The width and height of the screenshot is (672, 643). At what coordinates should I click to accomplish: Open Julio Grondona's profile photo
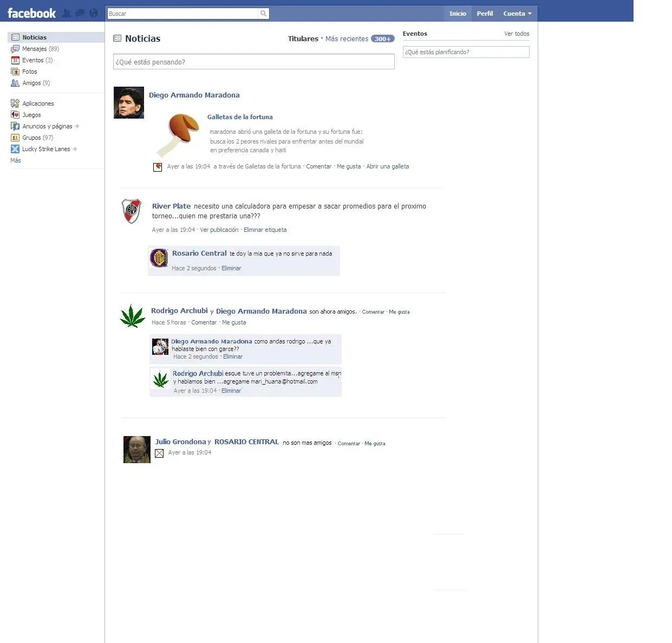click(x=137, y=450)
